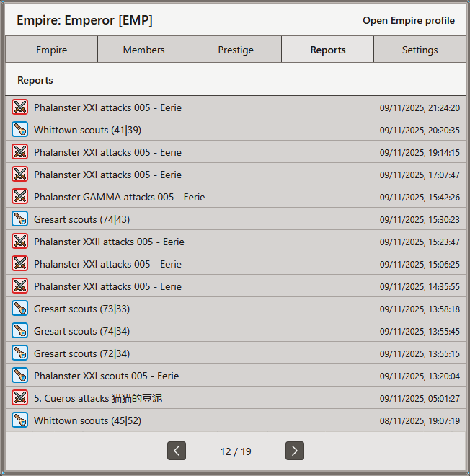Open Phalanster XXI attacks report from 17:07:47
This screenshot has height=476, width=470.
click(x=236, y=175)
